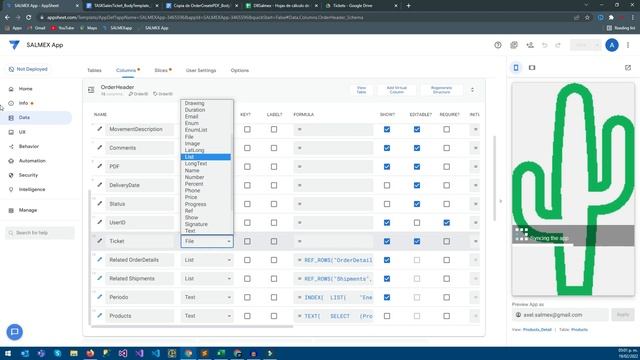Click the Add Virtual Column button
Image resolution: width=640 pixels, height=360 pixels.
click(x=396, y=90)
